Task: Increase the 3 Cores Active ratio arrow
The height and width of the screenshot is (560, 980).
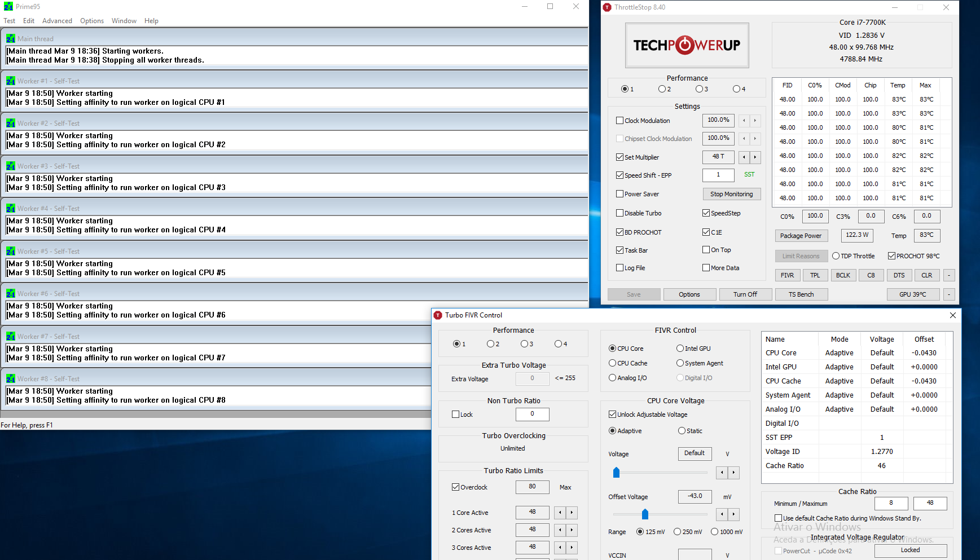Action: pyautogui.click(x=572, y=548)
